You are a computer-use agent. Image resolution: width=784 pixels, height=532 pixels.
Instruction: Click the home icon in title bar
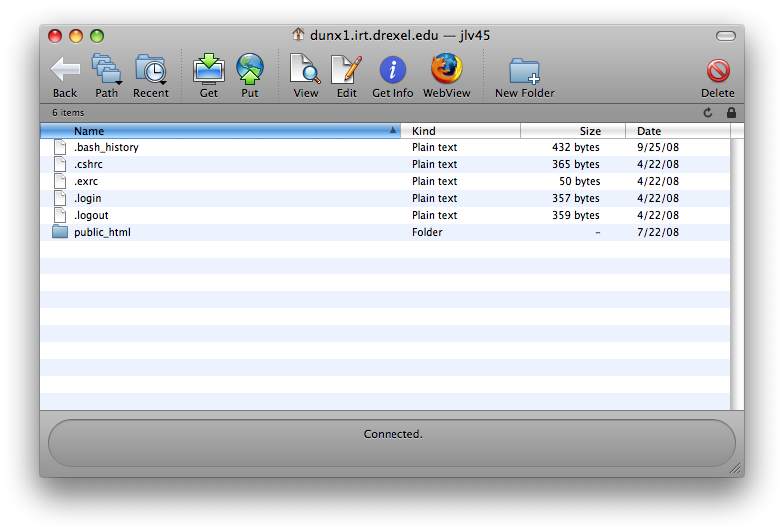click(x=298, y=34)
